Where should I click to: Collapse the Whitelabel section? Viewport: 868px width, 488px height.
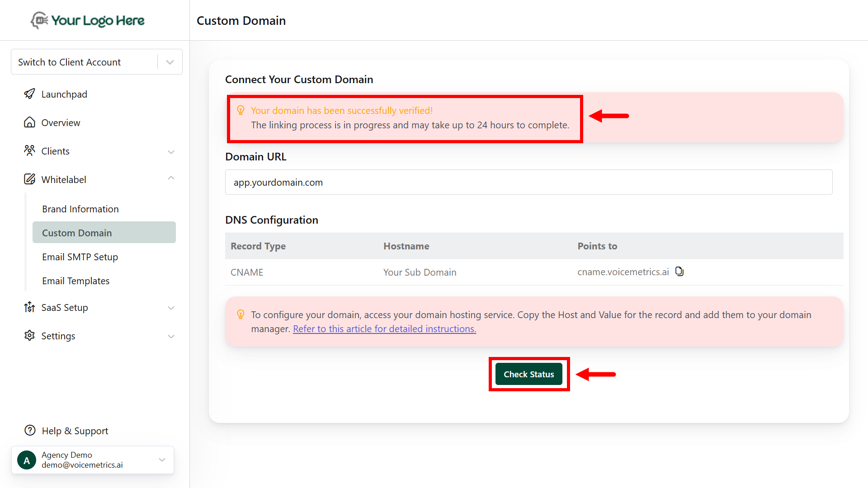(x=171, y=178)
